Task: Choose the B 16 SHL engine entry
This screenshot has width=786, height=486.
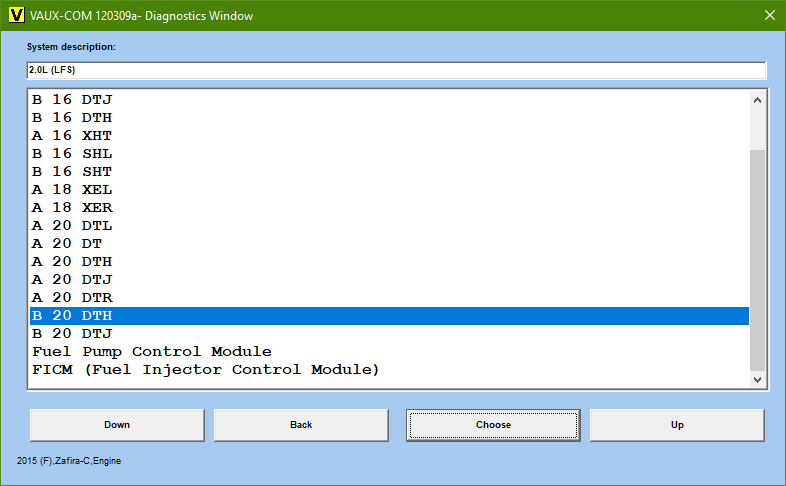Action: pyautogui.click(x=72, y=154)
